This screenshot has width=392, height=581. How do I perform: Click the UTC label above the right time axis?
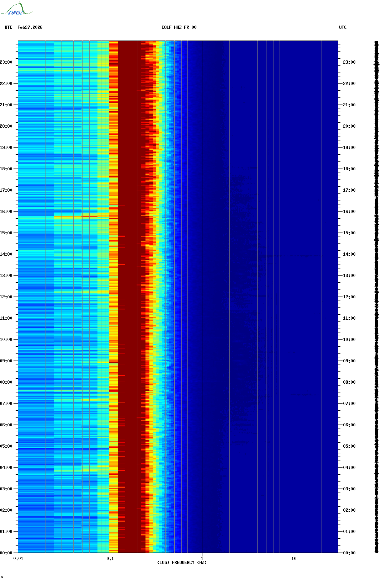[x=343, y=27]
